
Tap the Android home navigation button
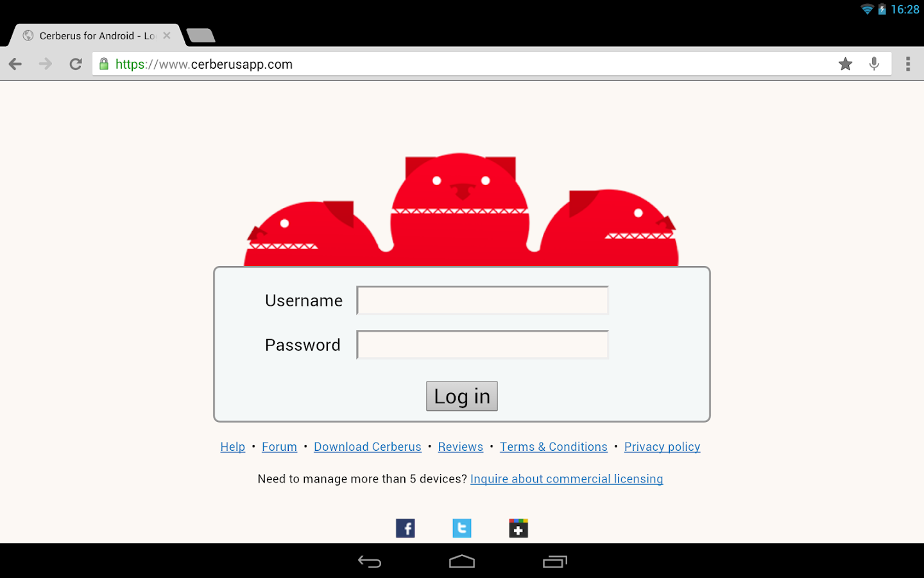(x=462, y=561)
